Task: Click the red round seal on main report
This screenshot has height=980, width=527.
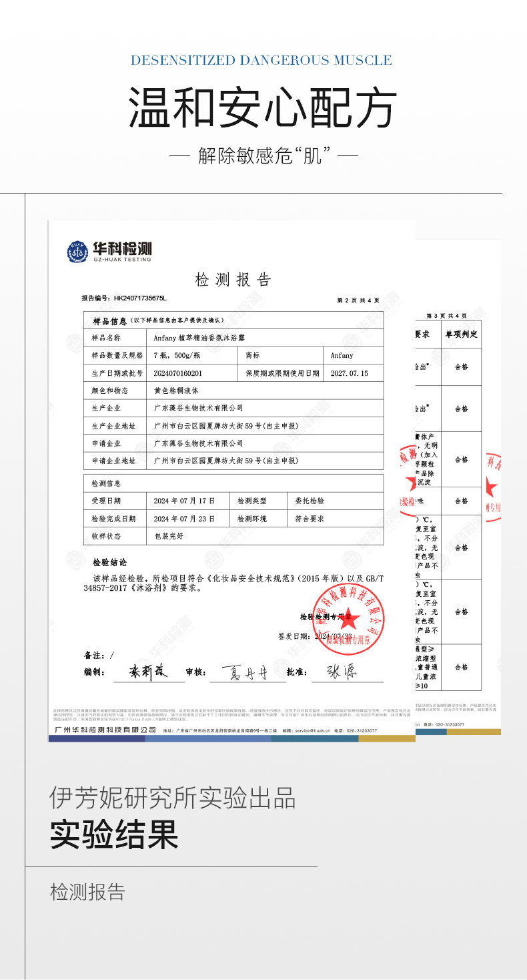Action: click(348, 620)
